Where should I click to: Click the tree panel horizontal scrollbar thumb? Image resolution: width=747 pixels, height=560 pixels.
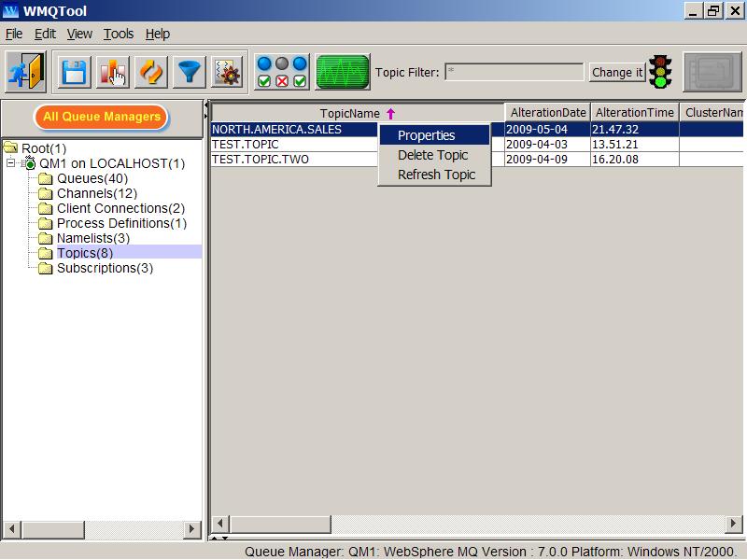pos(53,528)
